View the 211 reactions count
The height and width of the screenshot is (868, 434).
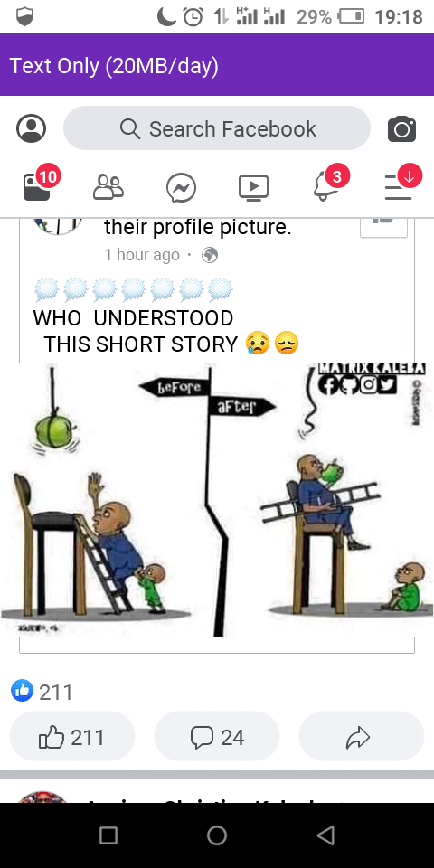tap(42, 692)
